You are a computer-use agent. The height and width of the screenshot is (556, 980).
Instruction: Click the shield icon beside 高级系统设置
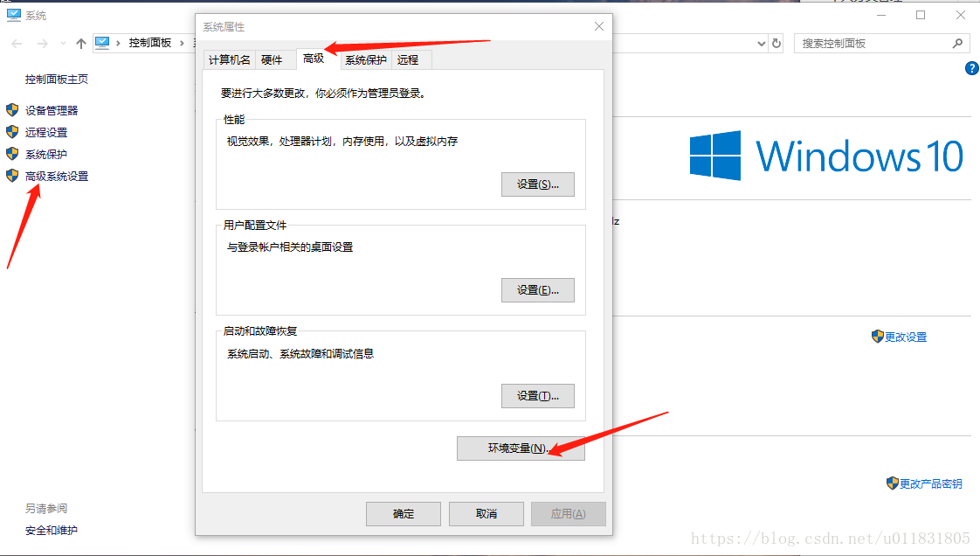click(x=12, y=176)
